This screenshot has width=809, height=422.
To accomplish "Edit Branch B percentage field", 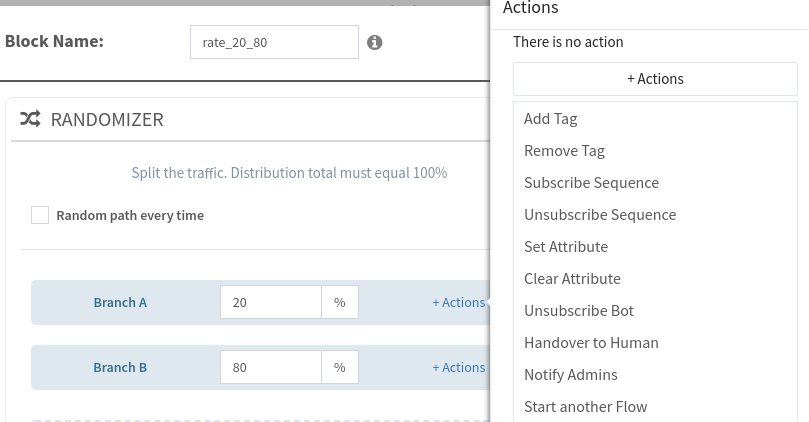I will 270,367.
